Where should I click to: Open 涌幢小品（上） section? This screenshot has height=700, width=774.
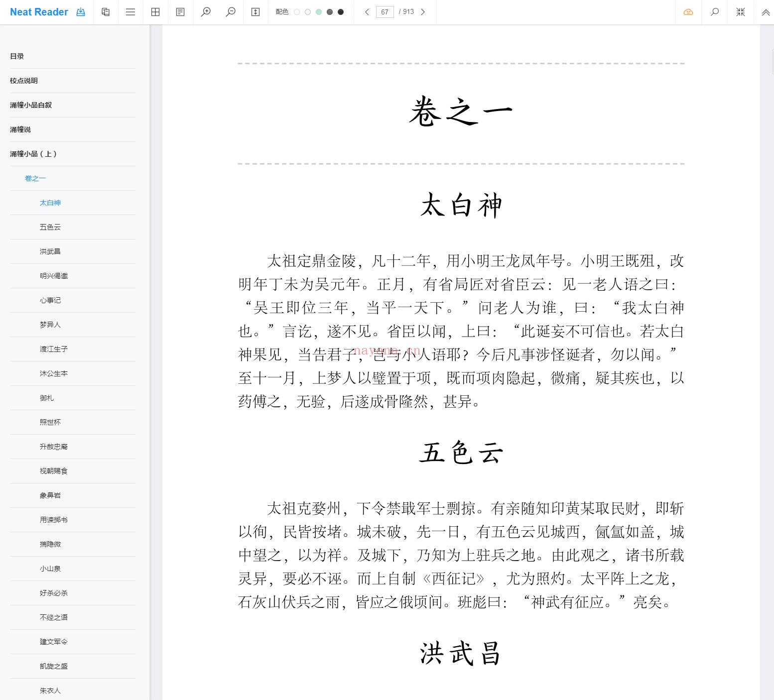(x=33, y=154)
